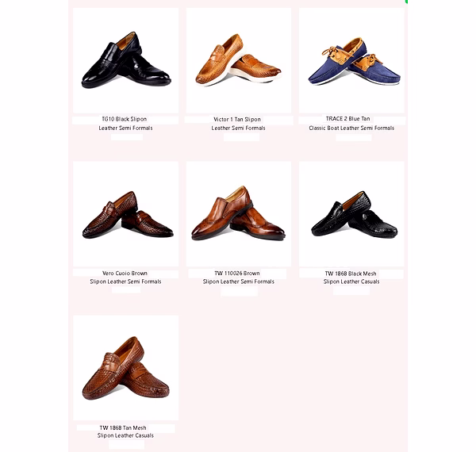Select Slipon Leather Semi Formals under TW 110026
This screenshot has width=476, height=452.
coord(239,282)
